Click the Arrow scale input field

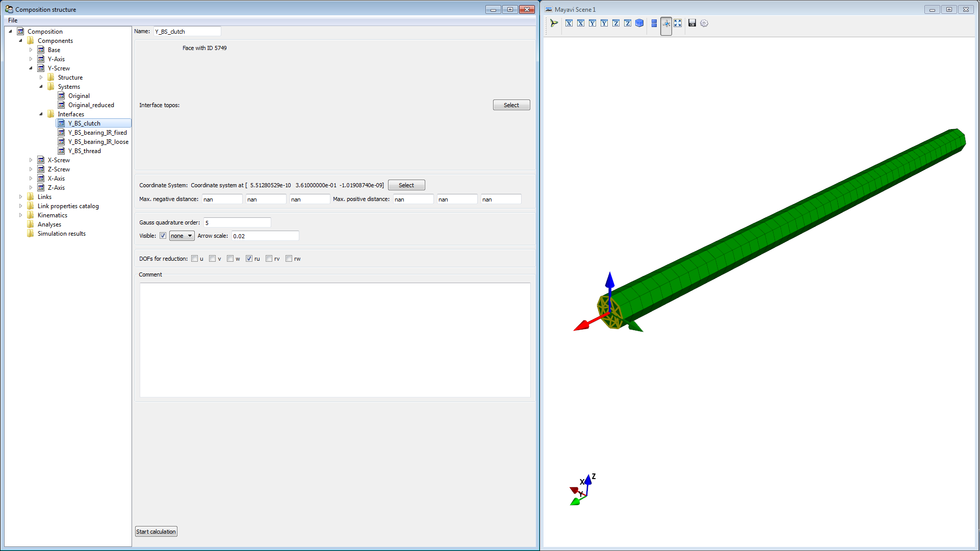(265, 236)
